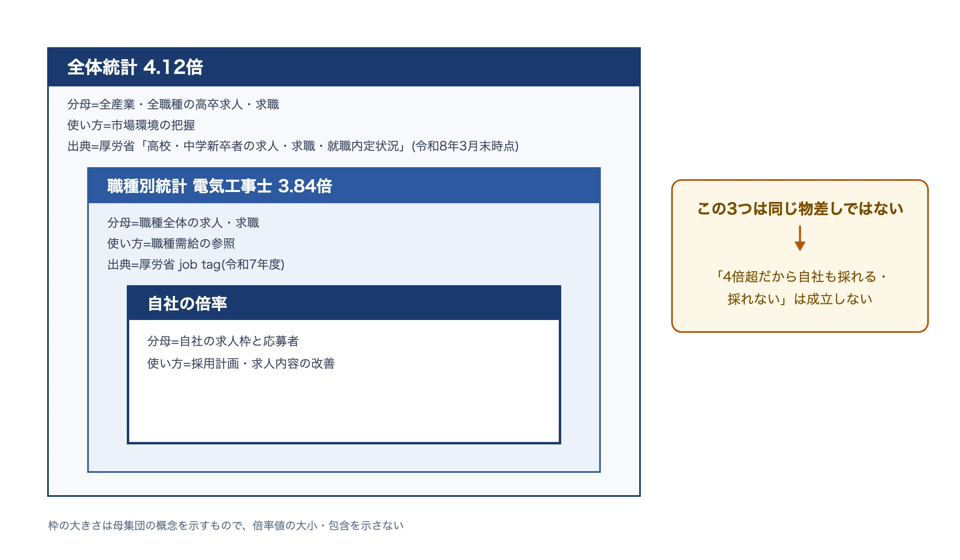960x560 pixels.
Task: Click the heading '全体統計 4.12倍'
Action: click(x=135, y=67)
